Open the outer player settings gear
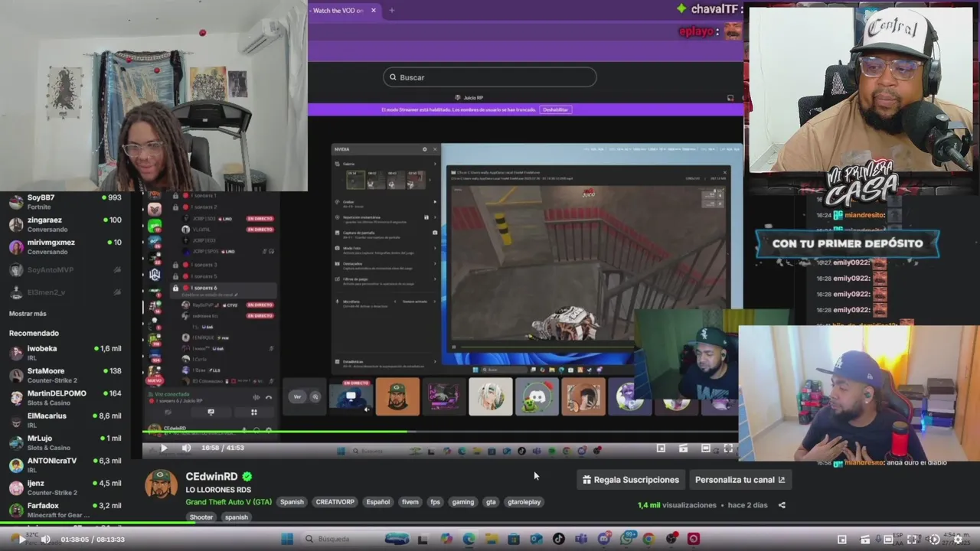This screenshot has height=551, width=980. pyautogui.click(x=958, y=540)
